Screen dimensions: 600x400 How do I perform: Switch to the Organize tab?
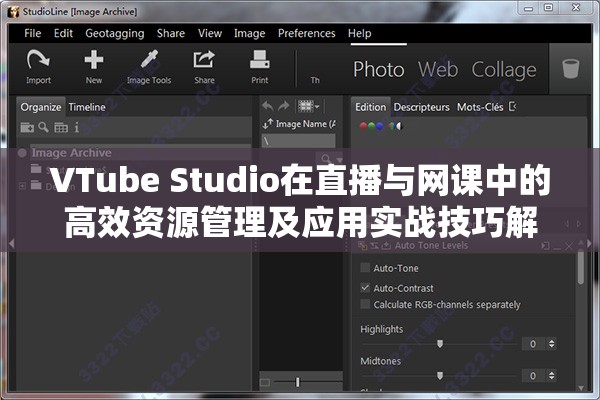41,107
